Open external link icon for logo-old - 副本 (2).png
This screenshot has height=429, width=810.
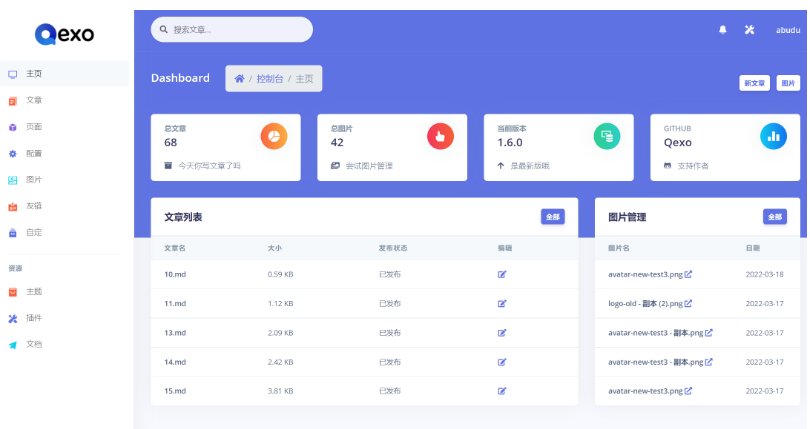click(688, 303)
